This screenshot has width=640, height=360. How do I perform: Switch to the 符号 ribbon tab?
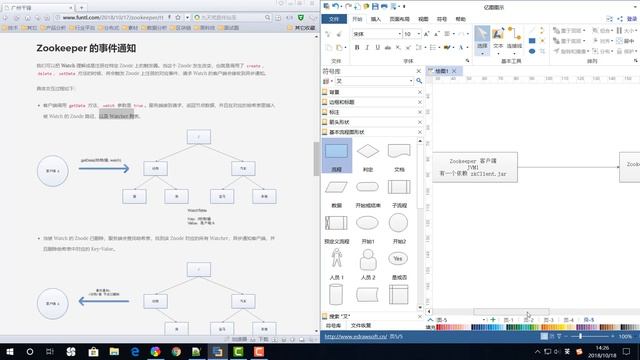coord(442,19)
